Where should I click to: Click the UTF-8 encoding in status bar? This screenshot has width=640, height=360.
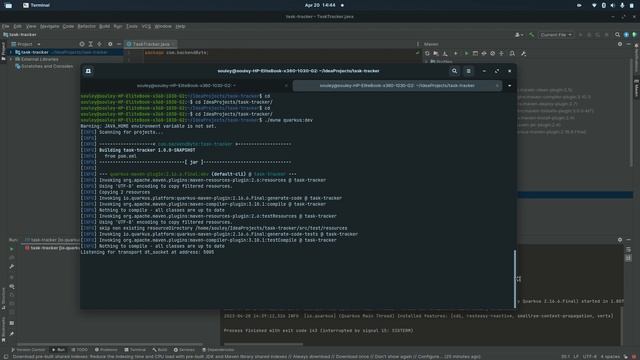pyautogui.click(x=589, y=356)
